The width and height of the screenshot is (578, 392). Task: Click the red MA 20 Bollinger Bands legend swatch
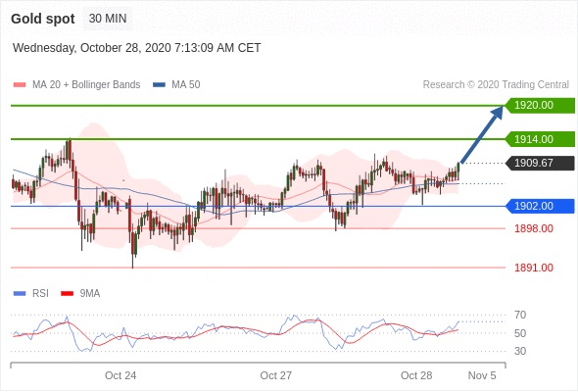[20, 85]
